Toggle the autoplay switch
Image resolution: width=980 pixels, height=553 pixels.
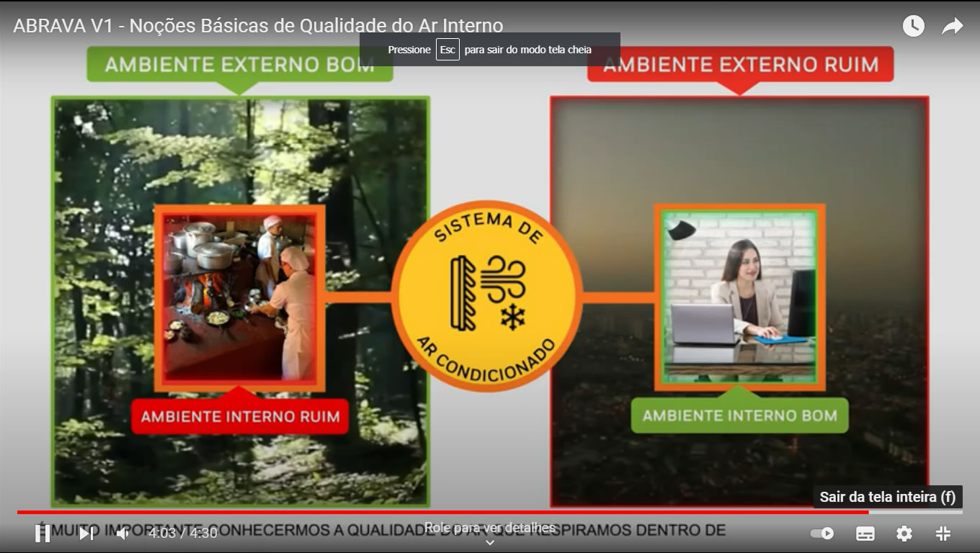pyautogui.click(x=822, y=534)
